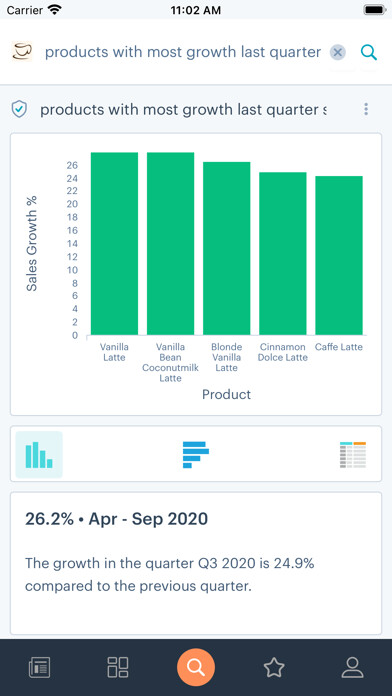Tap the answer title text

[183, 109]
